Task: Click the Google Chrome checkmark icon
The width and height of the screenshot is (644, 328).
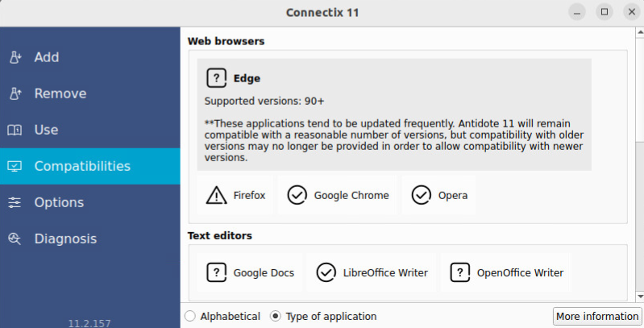Action: click(297, 195)
